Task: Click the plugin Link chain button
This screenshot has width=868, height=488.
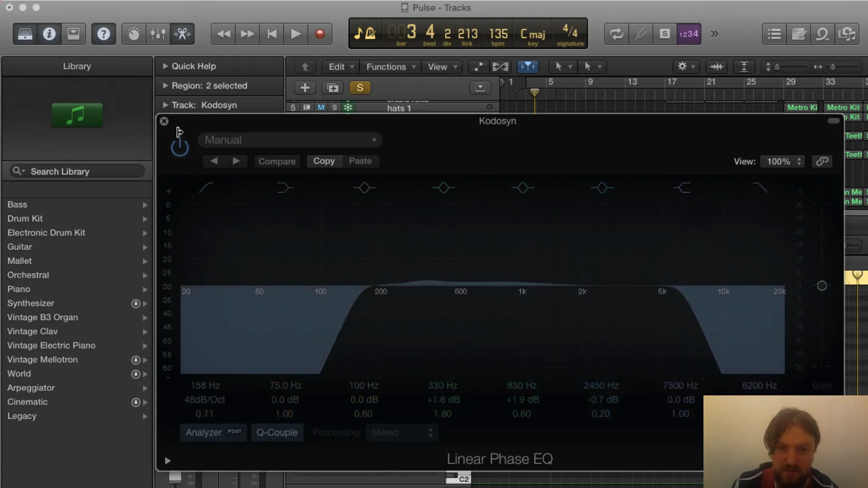Action: [822, 161]
